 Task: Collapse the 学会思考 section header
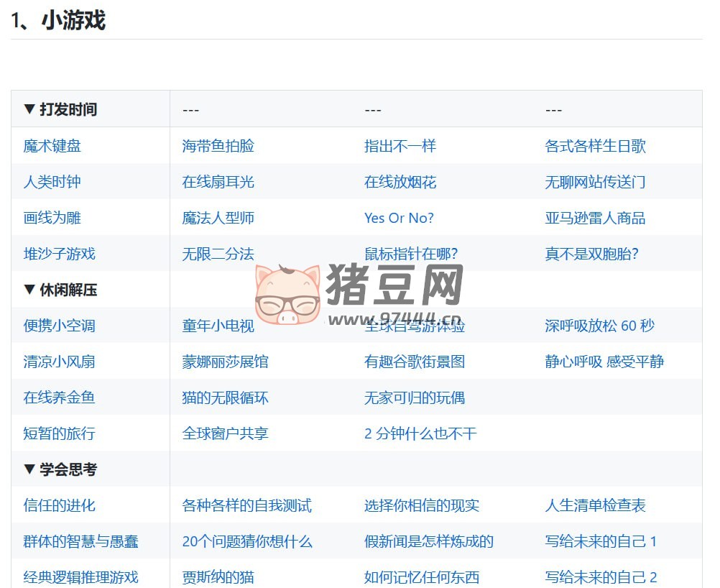pos(63,469)
